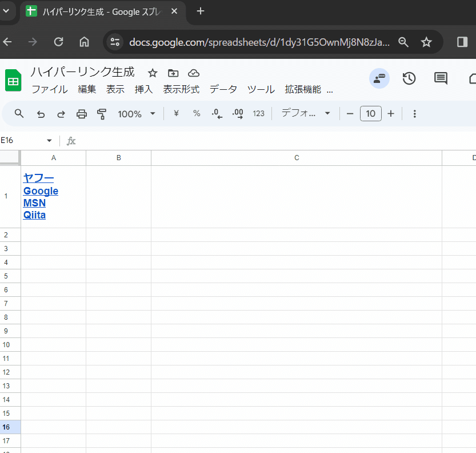Select column C header
476x453 pixels.
coord(297,158)
